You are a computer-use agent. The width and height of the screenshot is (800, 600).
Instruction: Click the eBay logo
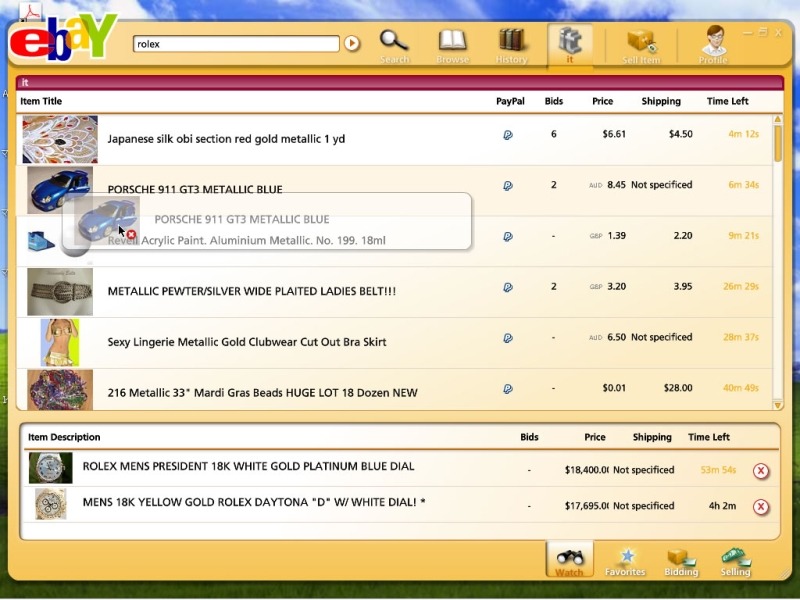click(x=63, y=38)
